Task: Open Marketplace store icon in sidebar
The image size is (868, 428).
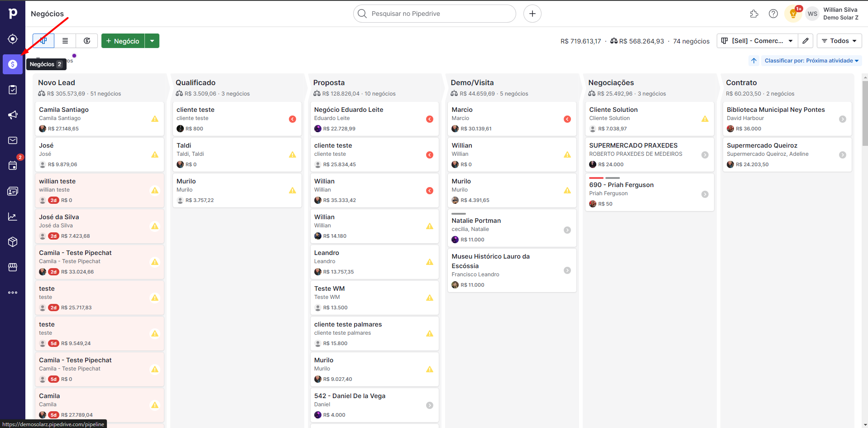Action: 13,267
